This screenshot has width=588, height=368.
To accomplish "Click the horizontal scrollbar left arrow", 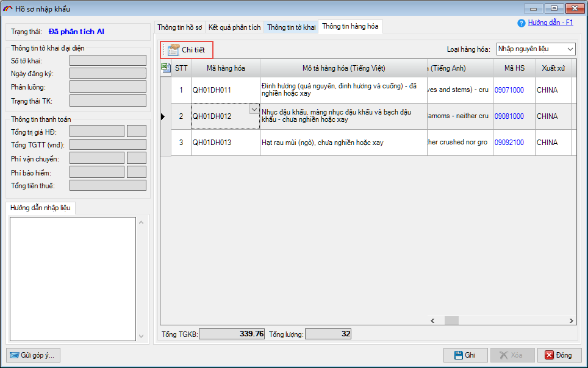I will [432, 320].
